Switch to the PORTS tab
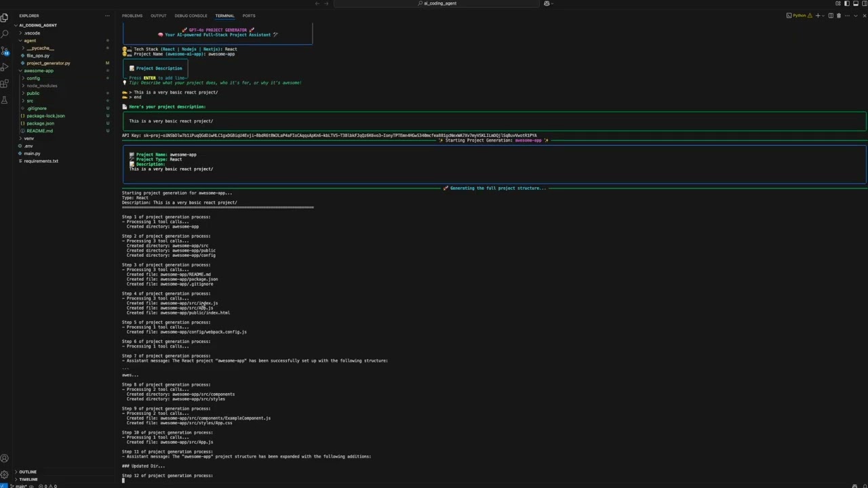The height and width of the screenshot is (488, 868). click(x=249, y=16)
